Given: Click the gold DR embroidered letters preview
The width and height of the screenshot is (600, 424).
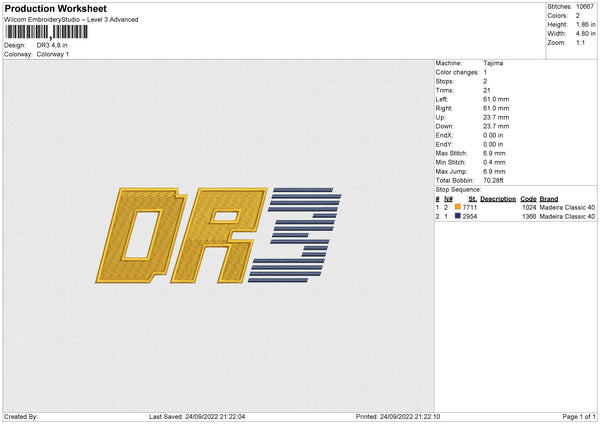Looking at the screenshot, I should click(181, 236).
